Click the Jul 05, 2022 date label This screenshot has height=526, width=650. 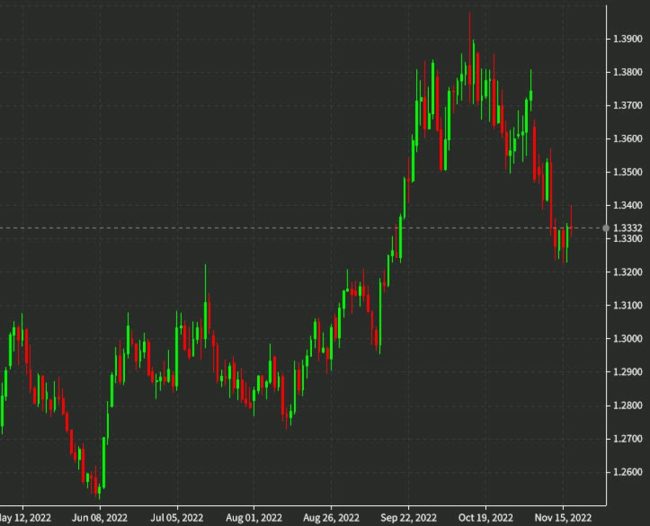[x=178, y=518]
